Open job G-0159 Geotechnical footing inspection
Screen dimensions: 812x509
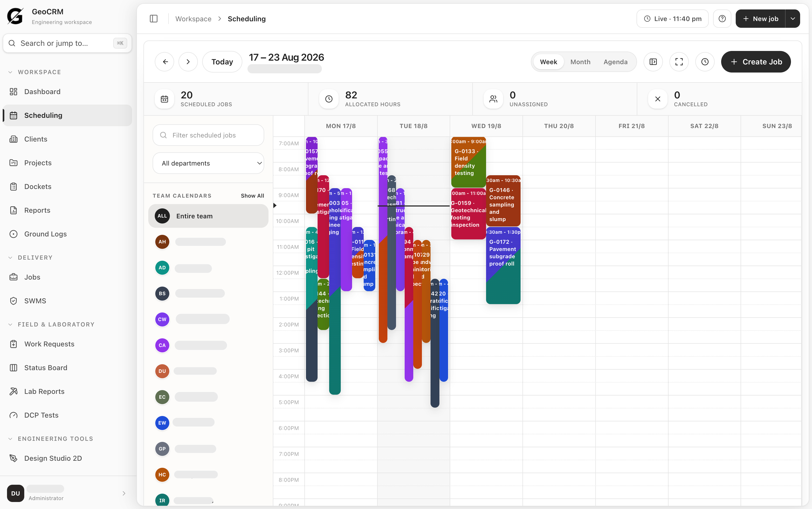[468, 214]
